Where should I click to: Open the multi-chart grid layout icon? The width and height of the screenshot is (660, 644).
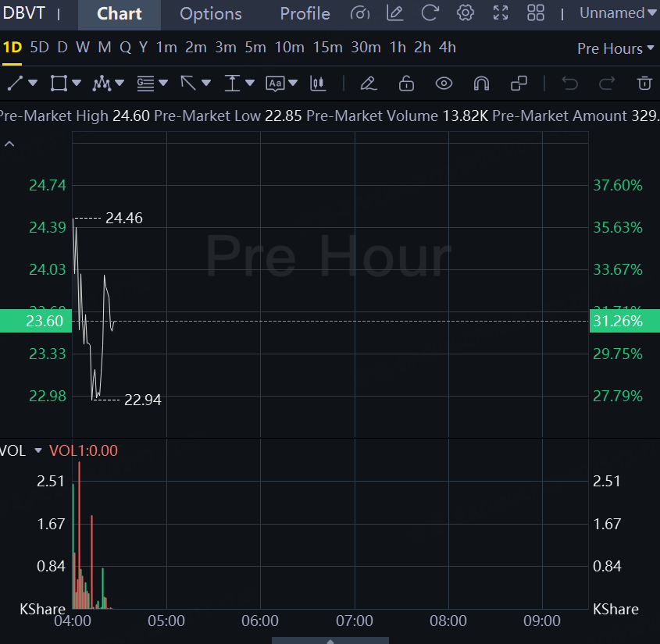(x=536, y=13)
